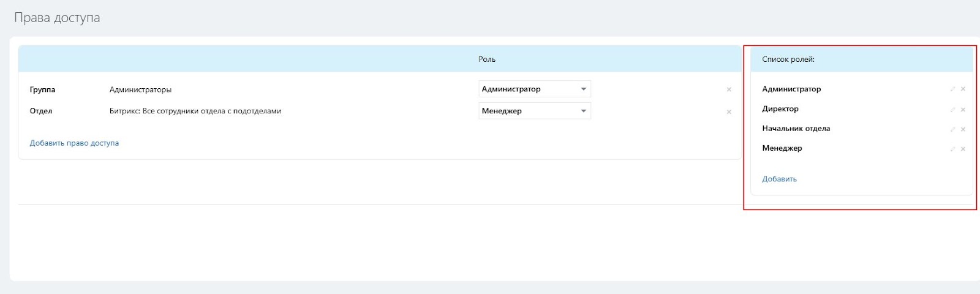Edit the Директор role with pencil icon
The height and width of the screenshot is (294, 980).
click(x=952, y=110)
